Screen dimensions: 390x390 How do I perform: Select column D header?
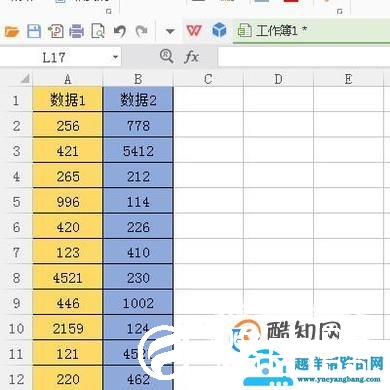click(x=278, y=79)
